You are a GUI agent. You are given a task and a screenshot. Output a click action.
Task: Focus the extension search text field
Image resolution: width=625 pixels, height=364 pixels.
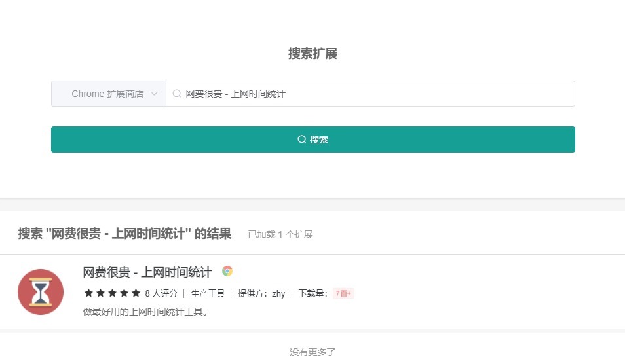click(373, 94)
